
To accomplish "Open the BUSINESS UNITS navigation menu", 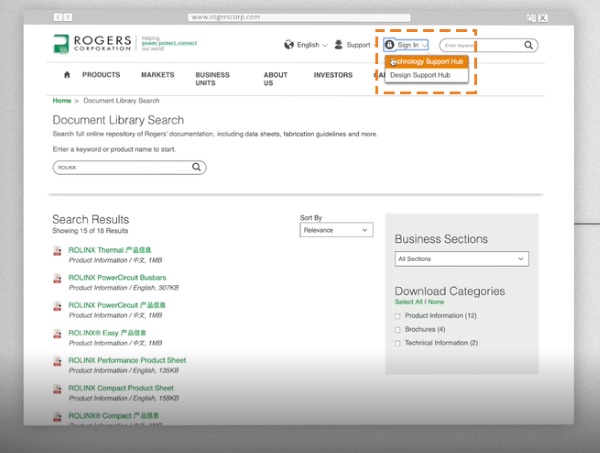I will pyautogui.click(x=212, y=79).
